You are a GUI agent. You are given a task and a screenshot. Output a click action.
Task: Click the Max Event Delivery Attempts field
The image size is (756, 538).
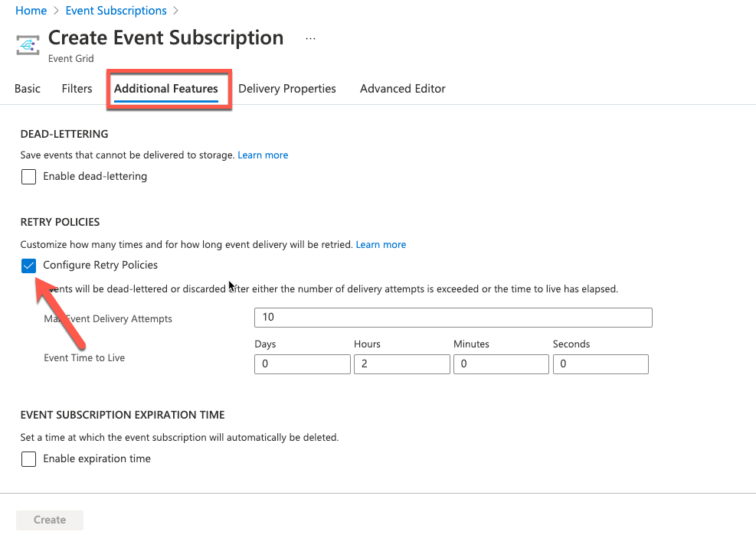(453, 318)
